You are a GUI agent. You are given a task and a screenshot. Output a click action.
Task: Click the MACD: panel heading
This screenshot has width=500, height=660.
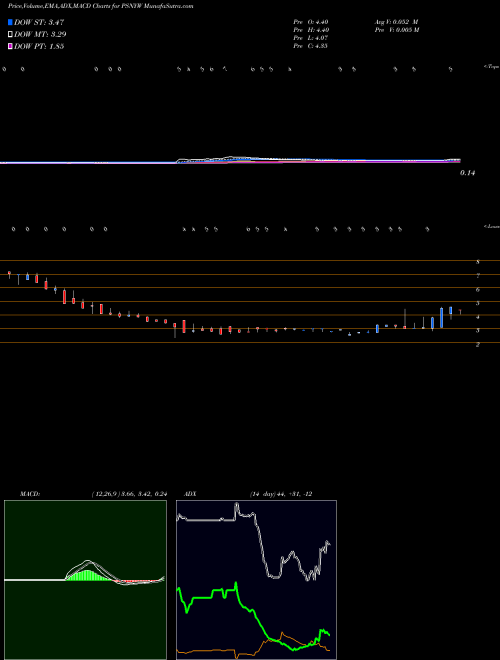[30, 494]
